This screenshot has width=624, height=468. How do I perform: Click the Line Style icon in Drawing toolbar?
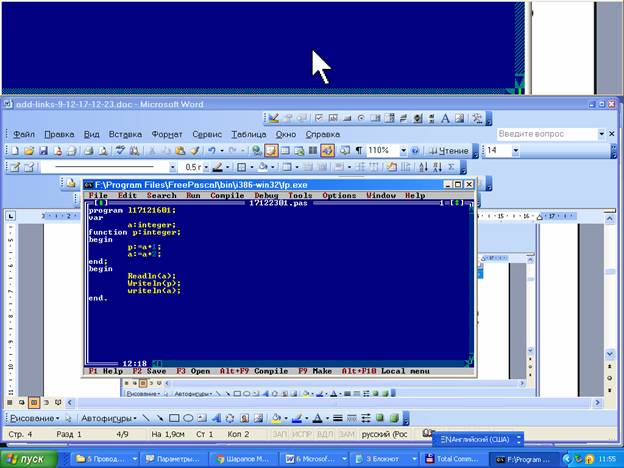click(x=337, y=418)
